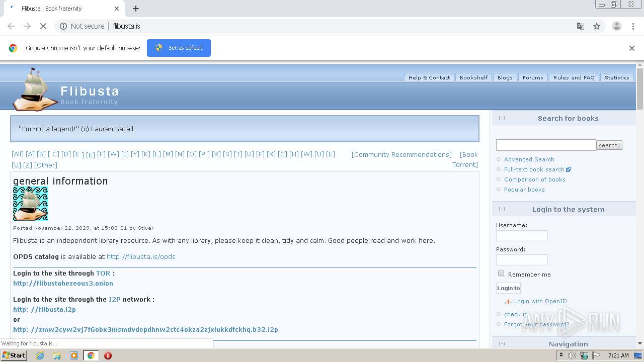Open the Statistics tab
The width and height of the screenshot is (644, 362).
tap(617, 77)
